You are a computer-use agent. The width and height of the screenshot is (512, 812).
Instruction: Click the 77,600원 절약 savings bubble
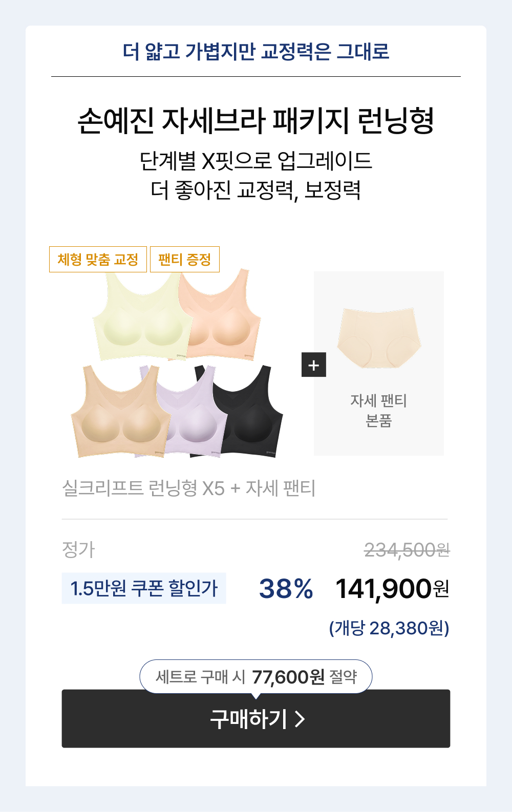[x=256, y=677]
